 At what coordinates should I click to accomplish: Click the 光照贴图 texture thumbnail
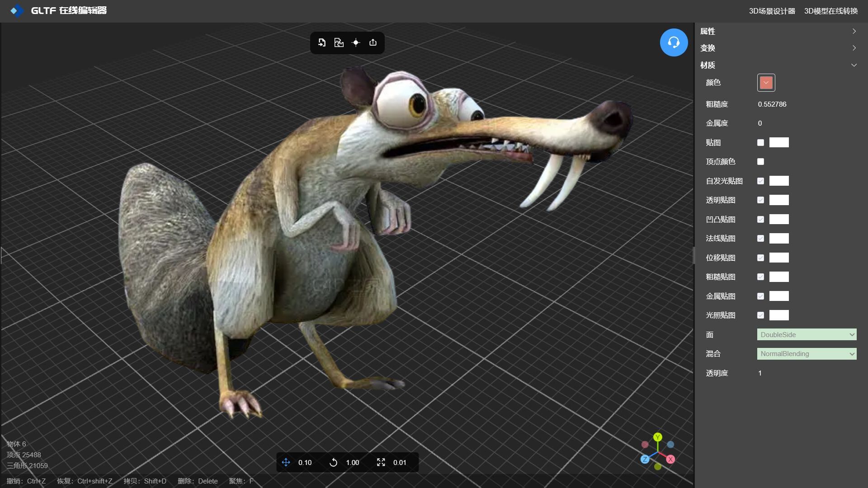tap(779, 315)
